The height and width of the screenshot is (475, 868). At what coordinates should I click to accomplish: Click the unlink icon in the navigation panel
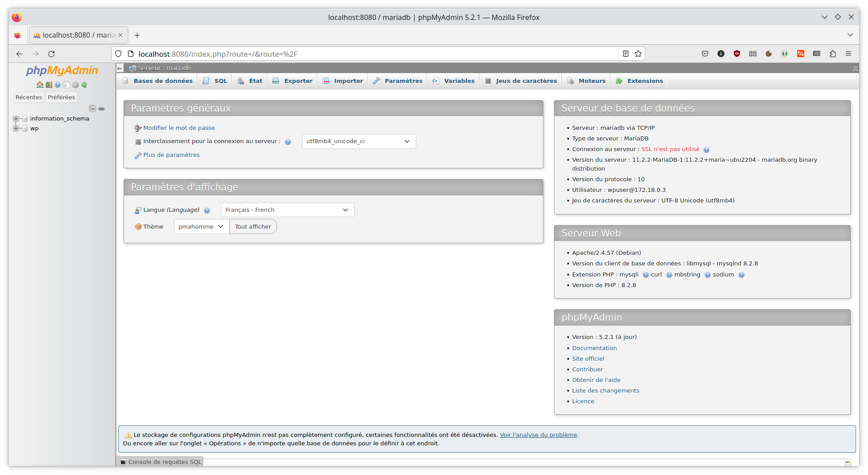101,109
